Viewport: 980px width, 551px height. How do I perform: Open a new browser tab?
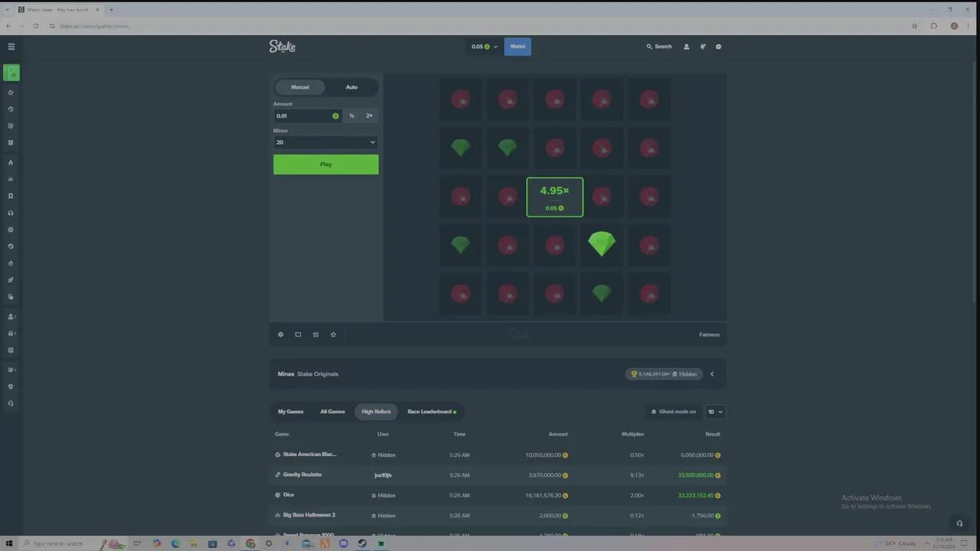111,9
